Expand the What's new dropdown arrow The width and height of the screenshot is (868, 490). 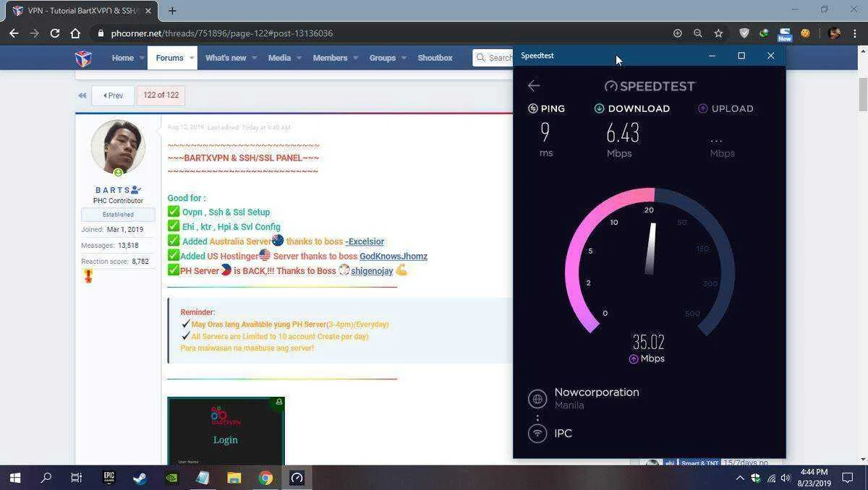[x=255, y=58]
